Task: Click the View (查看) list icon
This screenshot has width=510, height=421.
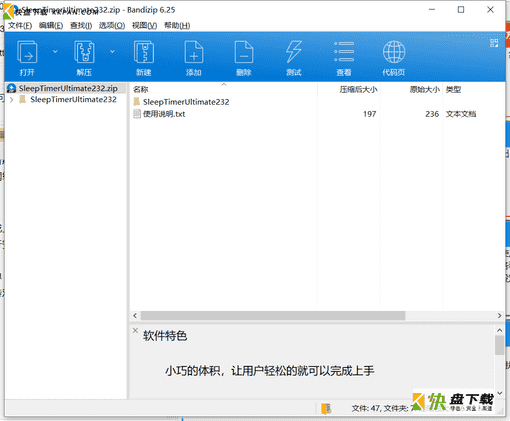Action: [344, 52]
